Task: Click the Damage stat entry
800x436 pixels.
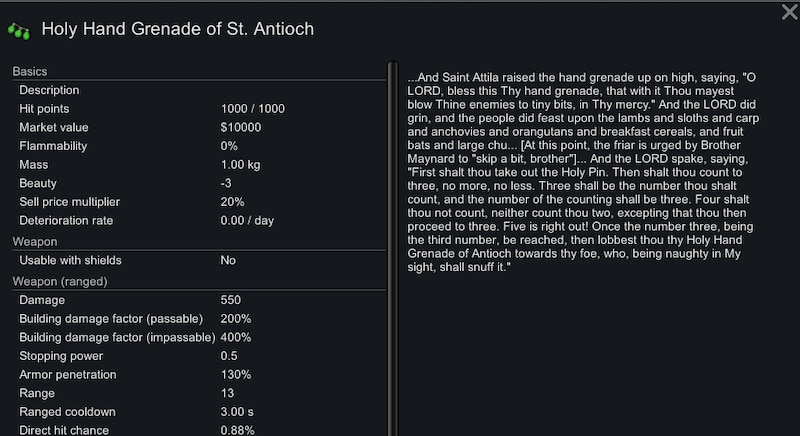Action: pos(199,300)
